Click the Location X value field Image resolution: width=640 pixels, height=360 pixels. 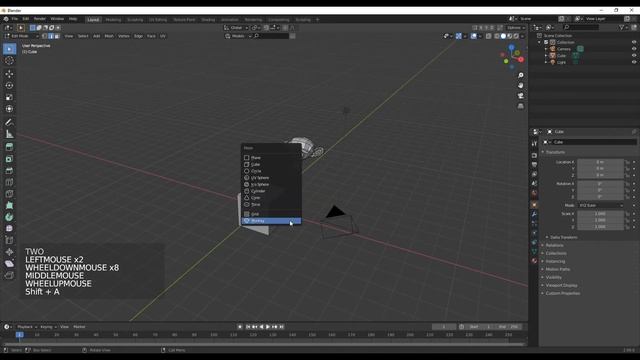[x=600, y=162]
